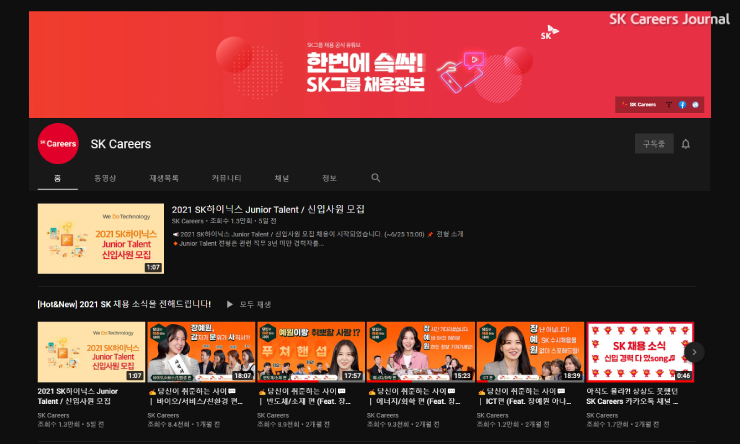Image resolution: width=740 pixels, height=444 pixels.
Task: Switch to the 홈 tab
Action: (58, 178)
